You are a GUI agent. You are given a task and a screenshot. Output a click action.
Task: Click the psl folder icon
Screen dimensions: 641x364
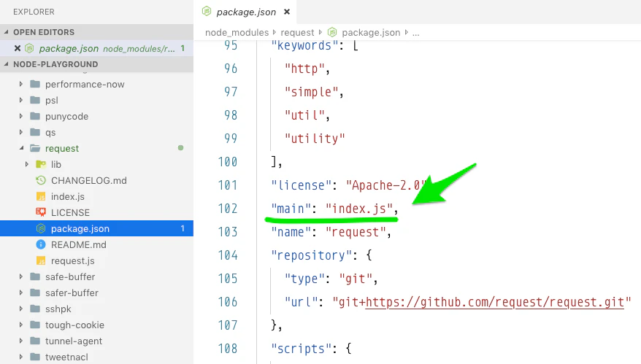coord(35,100)
